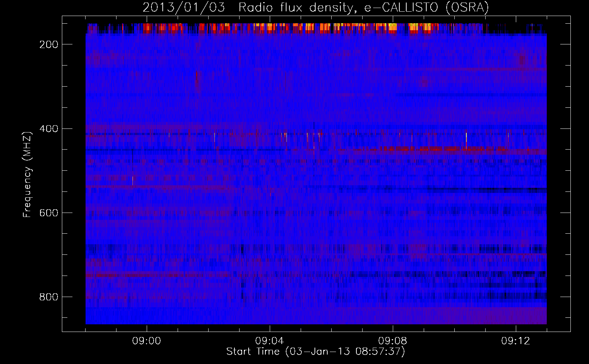589x364 pixels.
Task: Select the 'e-CALLISTO (OSRA)' title text
Action: click(x=427, y=8)
